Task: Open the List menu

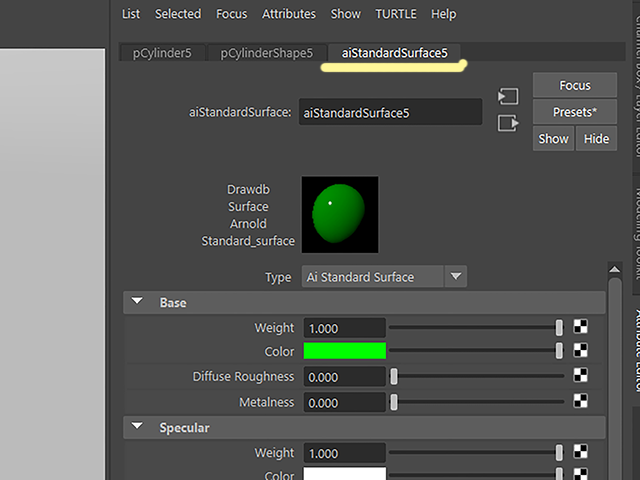Action: pyautogui.click(x=131, y=14)
